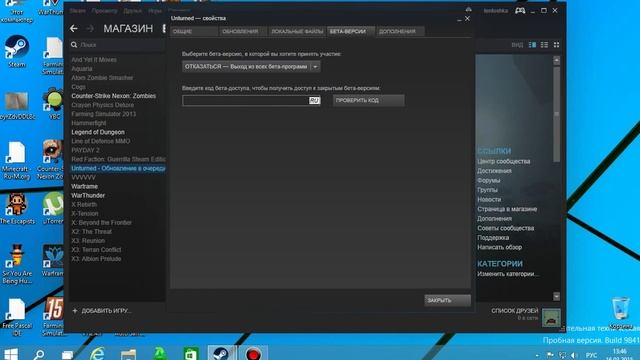Open Страница в магазине link
The image size is (640, 360).
(507, 209)
